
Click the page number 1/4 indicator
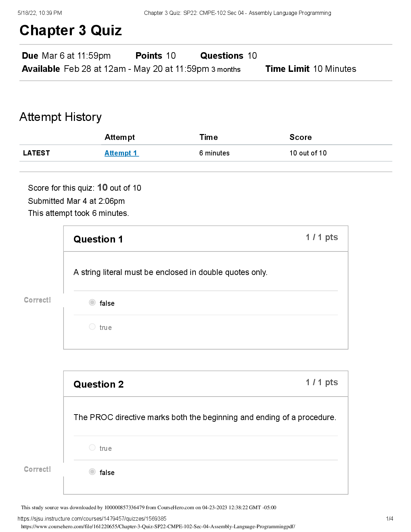coord(389,519)
